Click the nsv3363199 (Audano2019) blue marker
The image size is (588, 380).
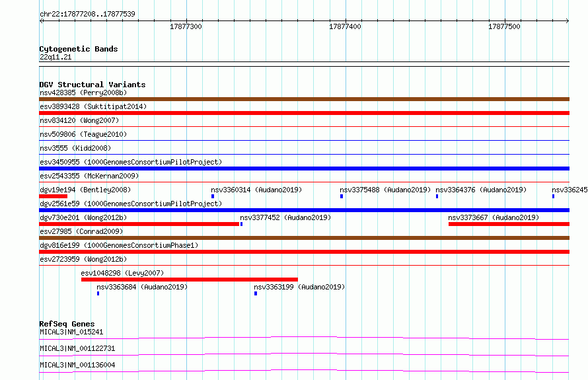[x=256, y=293]
